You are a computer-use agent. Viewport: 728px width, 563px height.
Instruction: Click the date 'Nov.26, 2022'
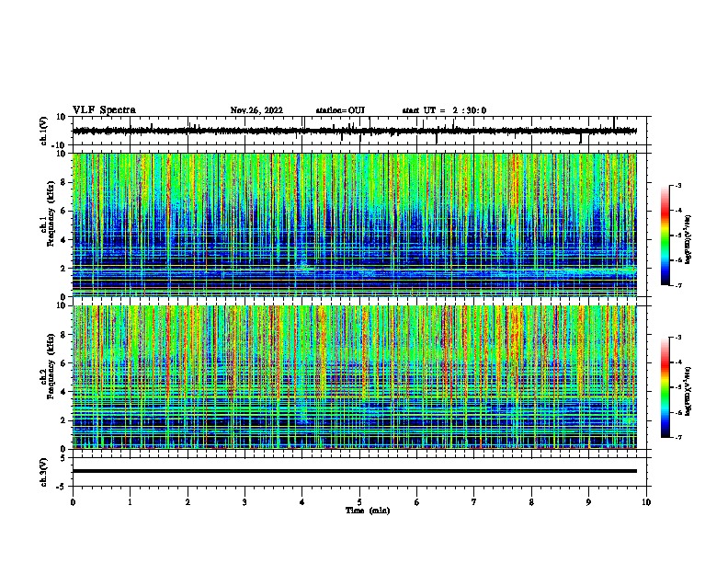[x=256, y=110]
